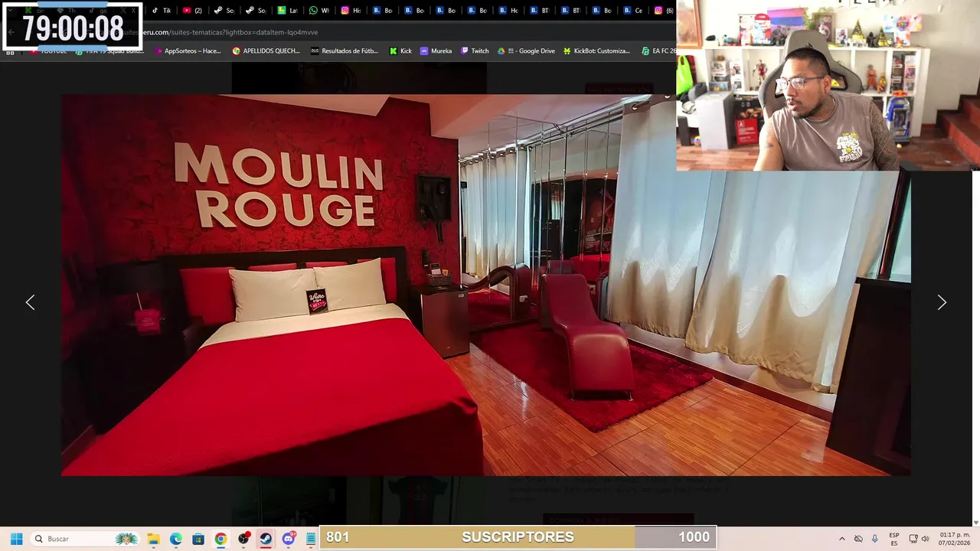Open Microsoft Store taskbar icon
Viewport: 980px width, 551px height.
click(x=198, y=539)
